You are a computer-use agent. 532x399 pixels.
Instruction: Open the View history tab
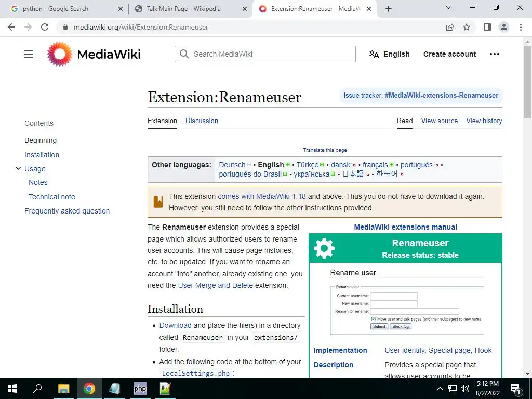(484, 121)
